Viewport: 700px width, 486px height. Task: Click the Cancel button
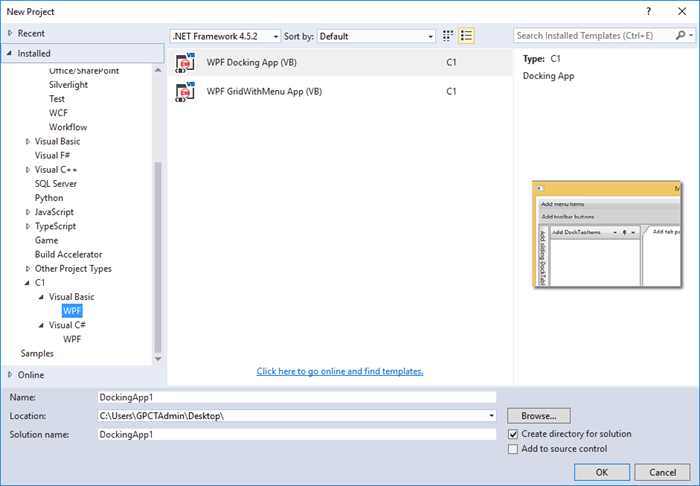coord(662,472)
